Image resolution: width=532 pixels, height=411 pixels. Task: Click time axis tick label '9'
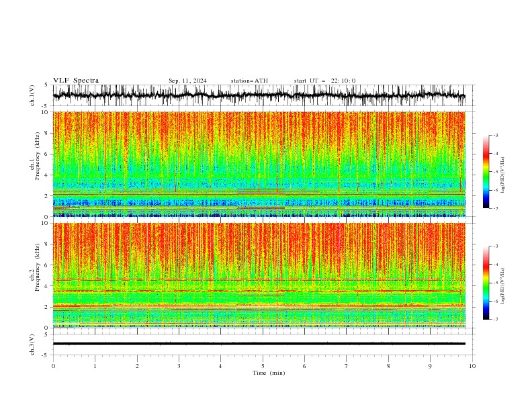click(x=430, y=366)
